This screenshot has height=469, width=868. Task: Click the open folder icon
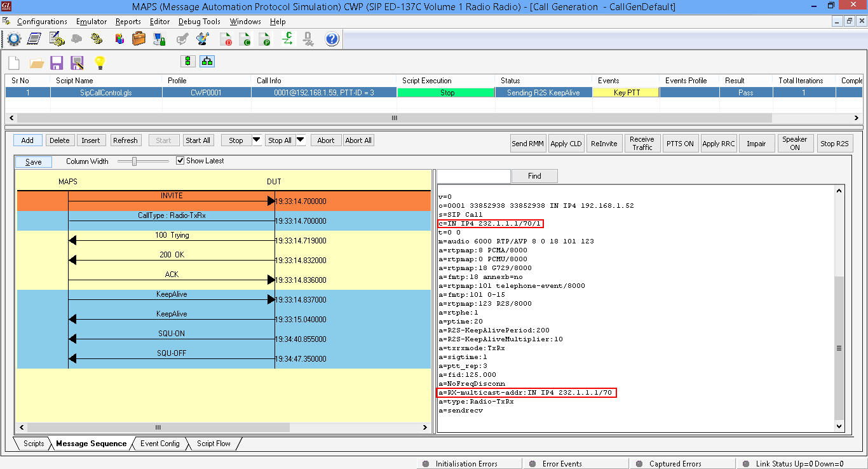pyautogui.click(x=37, y=63)
